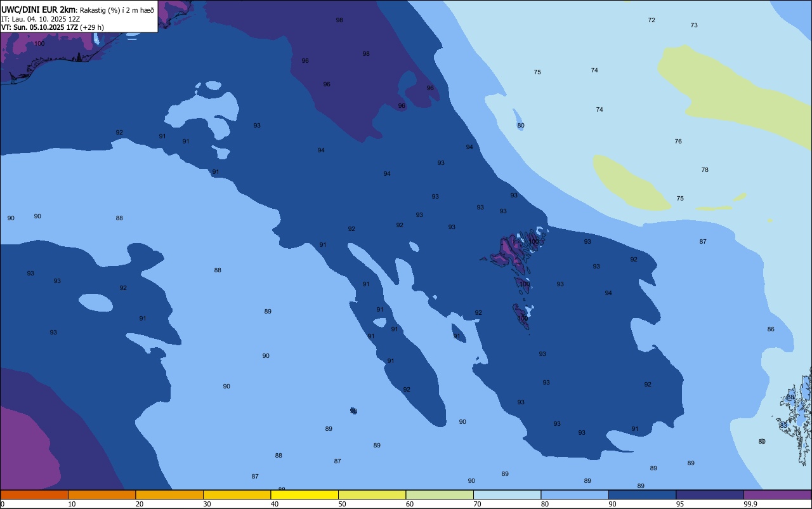The height and width of the screenshot is (509, 812).
Task: Click the 40–50 bright yellow legend swatch
Action: 304,494
